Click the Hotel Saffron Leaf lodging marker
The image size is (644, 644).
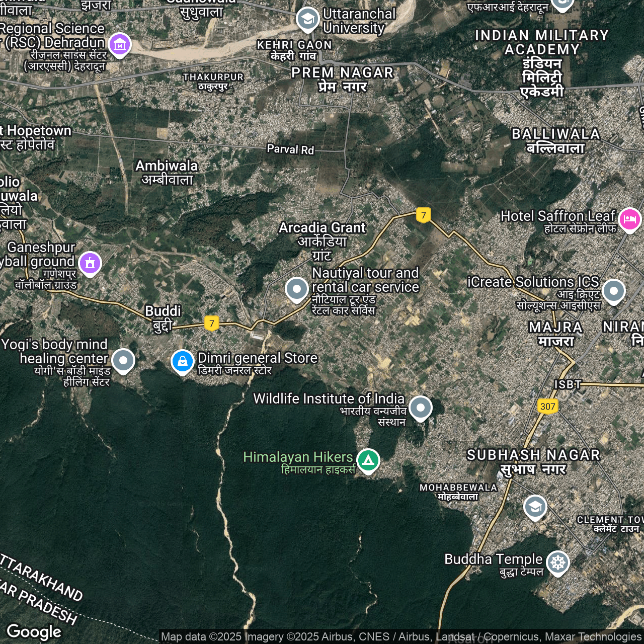(x=630, y=219)
